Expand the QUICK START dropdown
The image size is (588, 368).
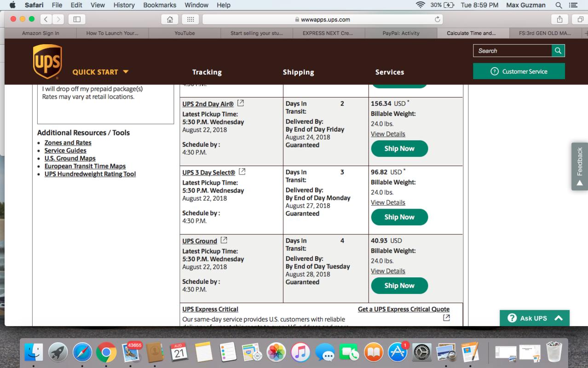point(100,72)
